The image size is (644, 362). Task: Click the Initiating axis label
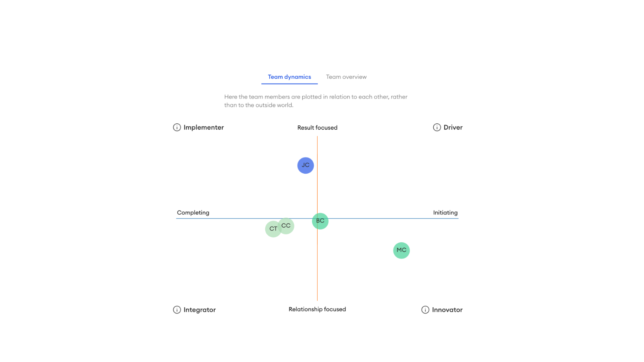point(445,213)
